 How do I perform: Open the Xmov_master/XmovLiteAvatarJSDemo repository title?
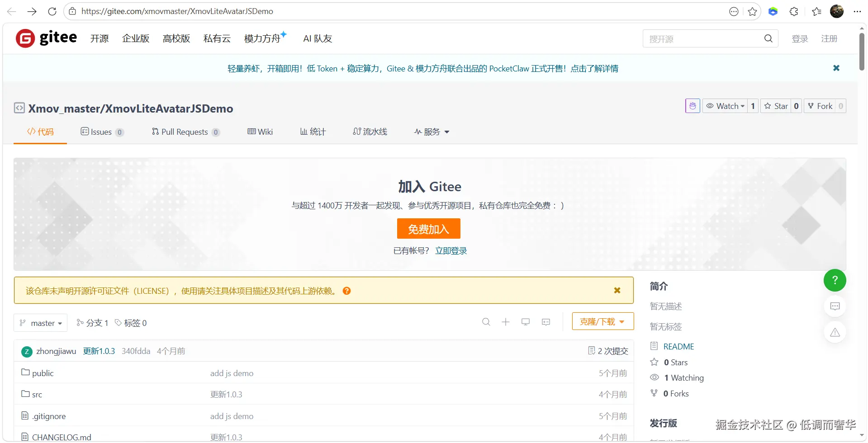point(131,108)
